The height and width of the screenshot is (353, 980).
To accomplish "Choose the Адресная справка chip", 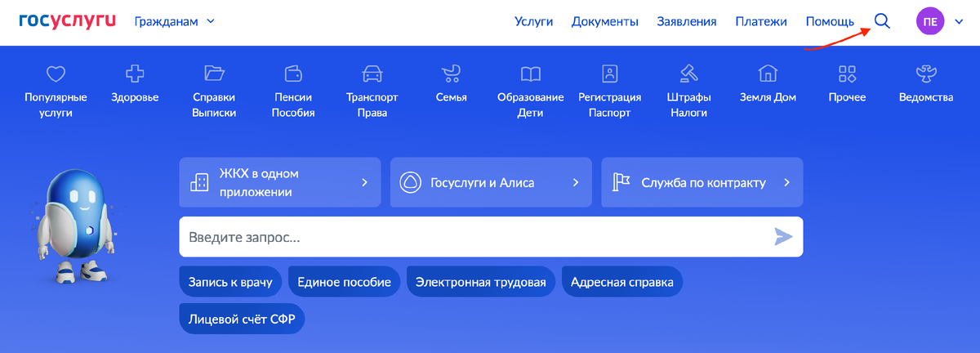I will pyautogui.click(x=622, y=283).
